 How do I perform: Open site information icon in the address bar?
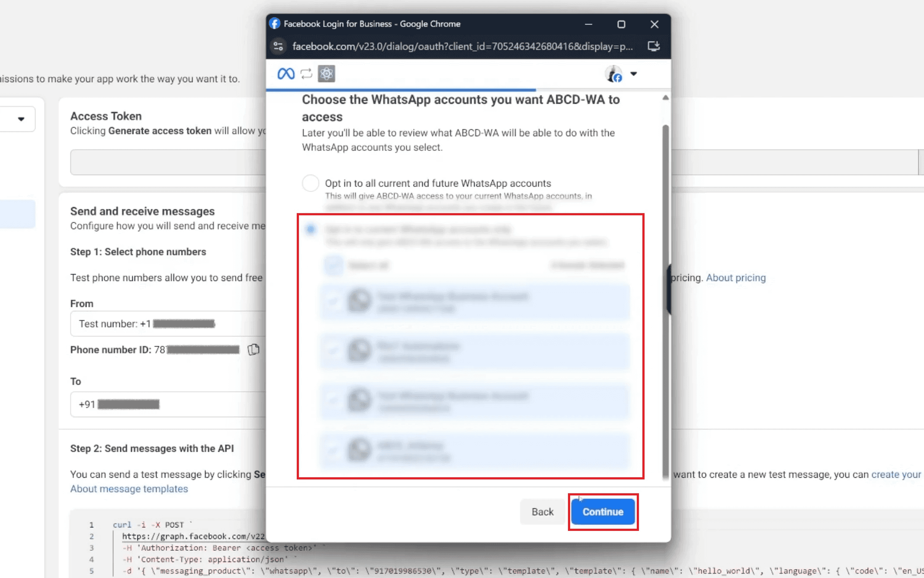(279, 46)
